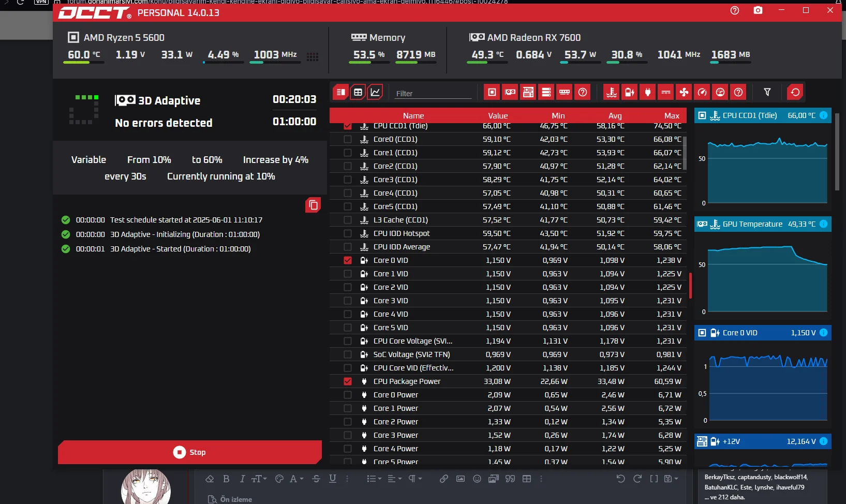
Task: Select the CPU Core Voltage (SVI... row
Action: tap(508, 341)
